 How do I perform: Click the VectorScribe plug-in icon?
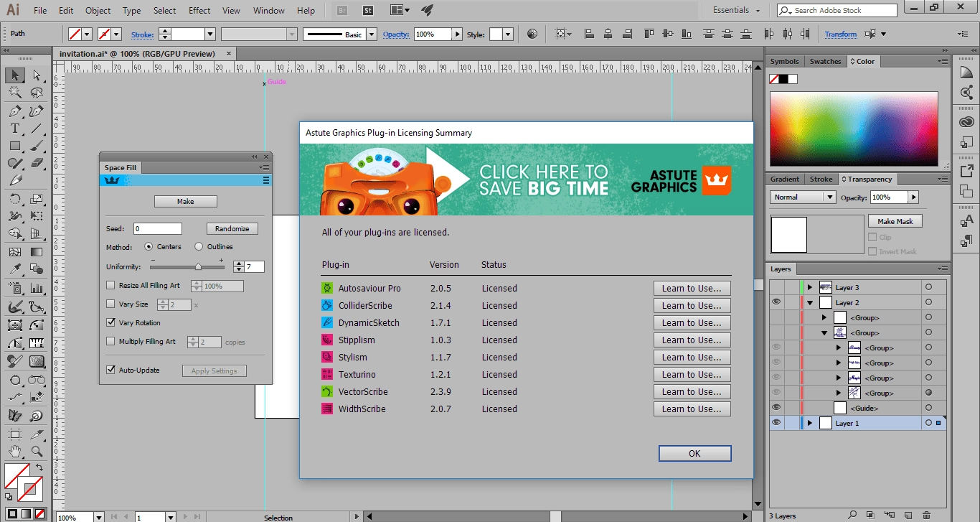[x=327, y=391]
